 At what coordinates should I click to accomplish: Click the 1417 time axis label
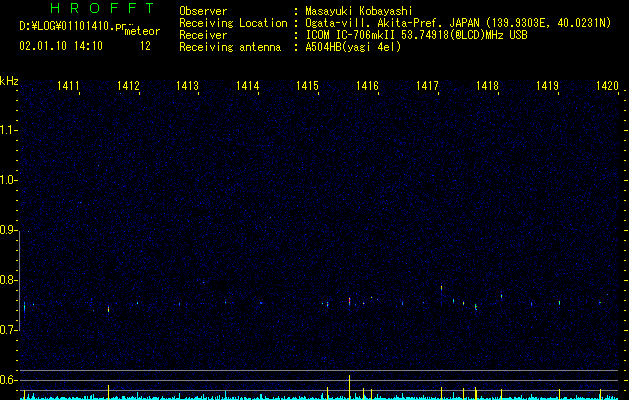427,86
